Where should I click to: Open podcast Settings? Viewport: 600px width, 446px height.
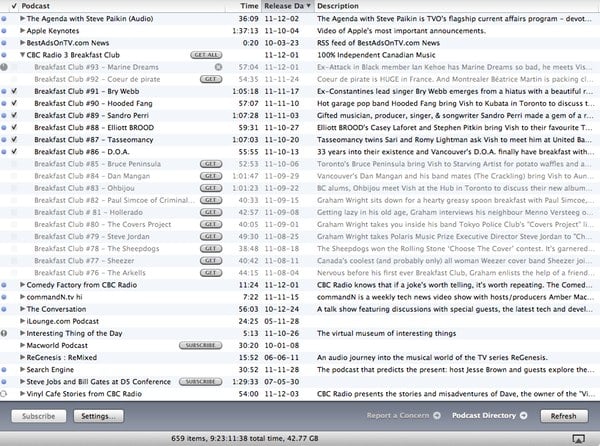(98, 416)
